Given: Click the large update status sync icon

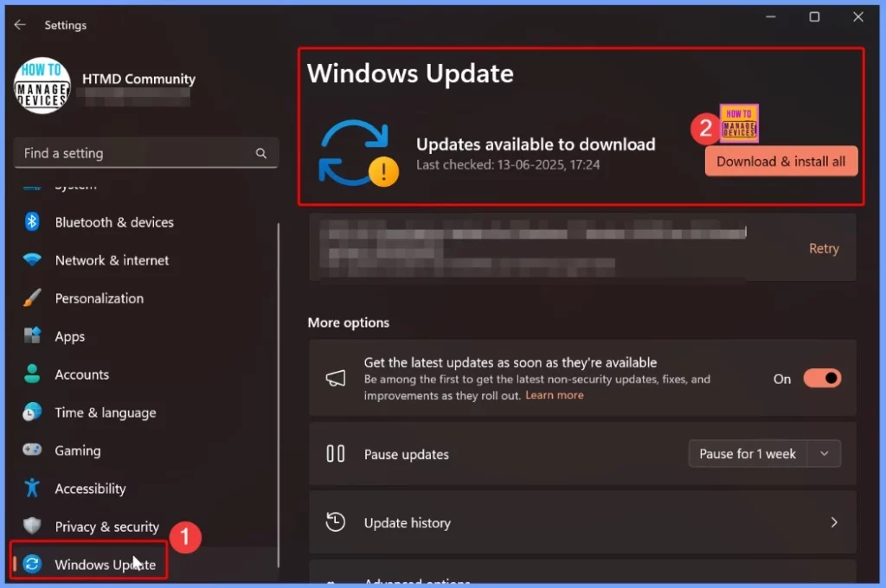Looking at the screenshot, I should tap(358, 153).
